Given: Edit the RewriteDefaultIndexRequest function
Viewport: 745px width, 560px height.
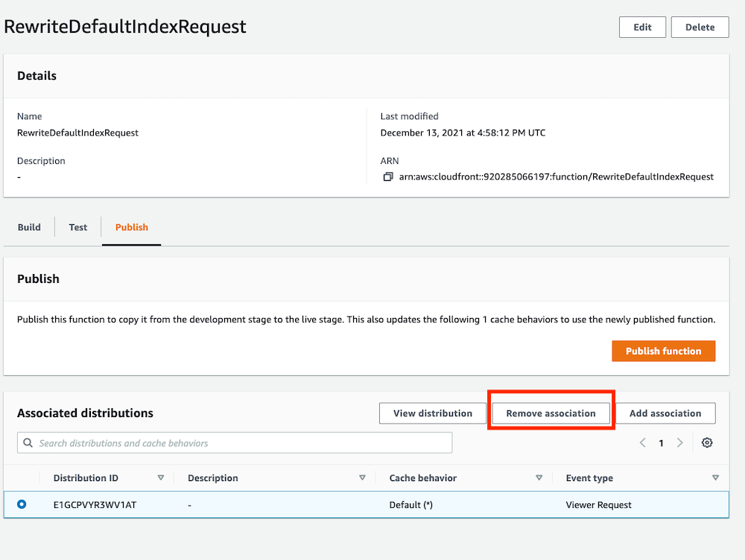Looking at the screenshot, I should point(642,27).
